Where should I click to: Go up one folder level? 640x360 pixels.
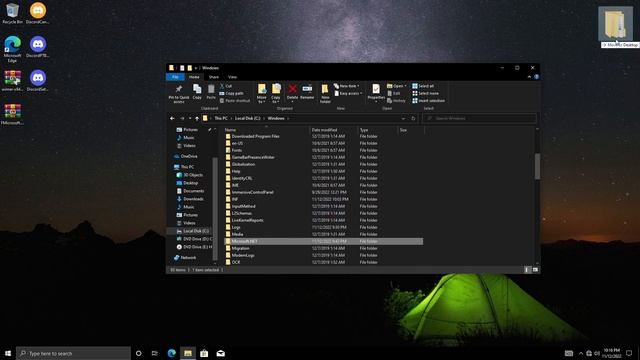[x=197, y=118]
